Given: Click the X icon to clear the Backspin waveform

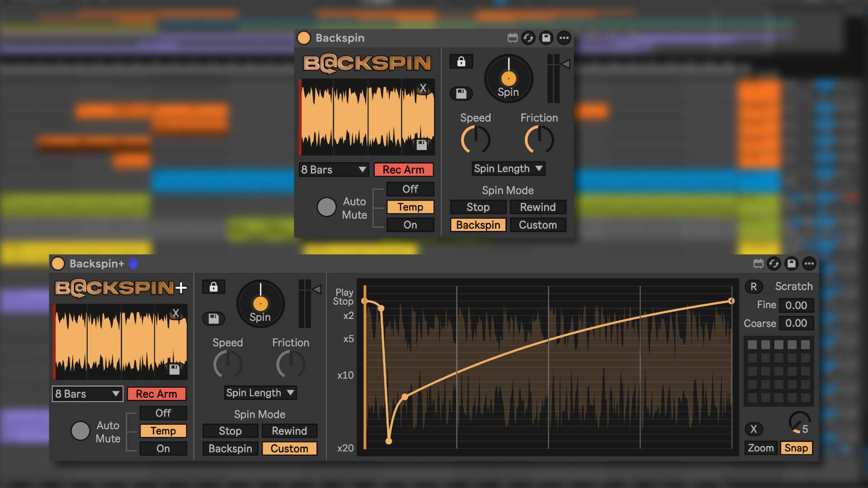Looking at the screenshot, I should (x=423, y=89).
